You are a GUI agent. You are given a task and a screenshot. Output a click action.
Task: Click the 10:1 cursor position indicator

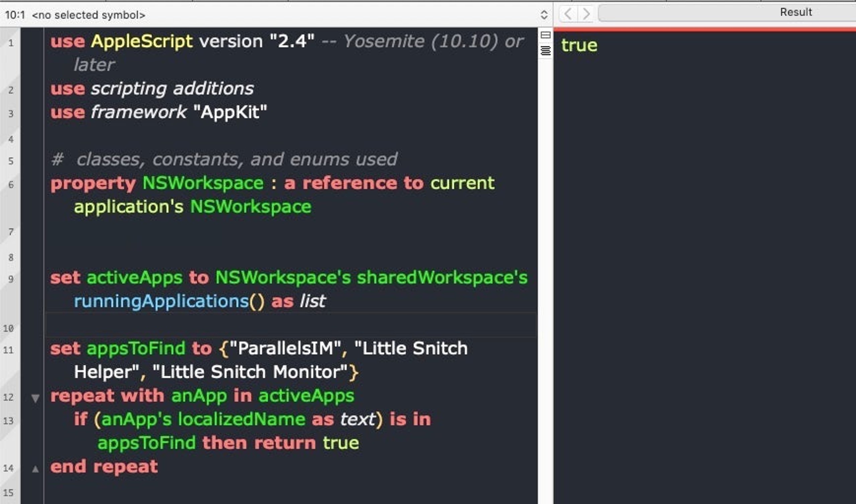coord(15,15)
